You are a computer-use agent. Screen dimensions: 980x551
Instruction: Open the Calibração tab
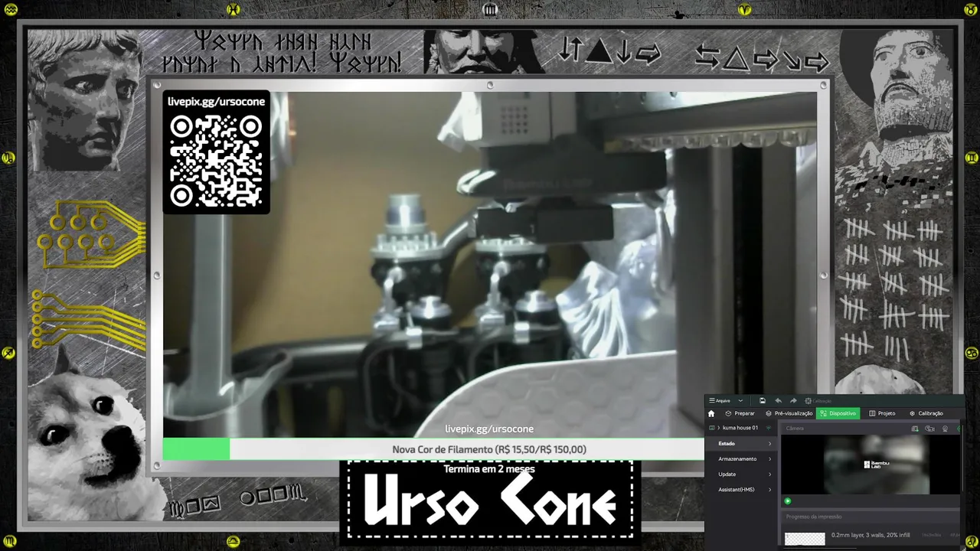coord(926,413)
